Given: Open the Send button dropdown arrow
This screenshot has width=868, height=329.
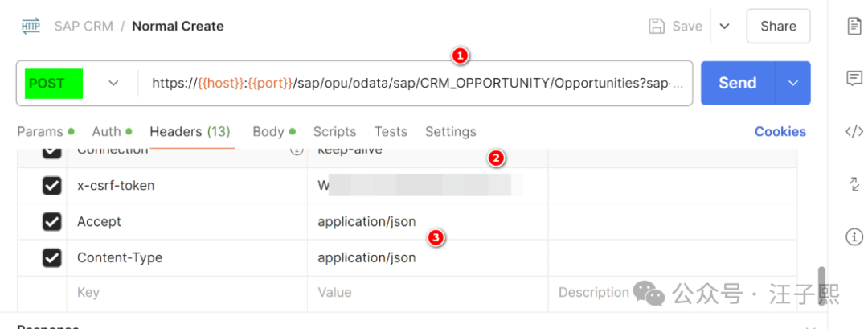Looking at the screenshot, I should [x=793, y=83].
